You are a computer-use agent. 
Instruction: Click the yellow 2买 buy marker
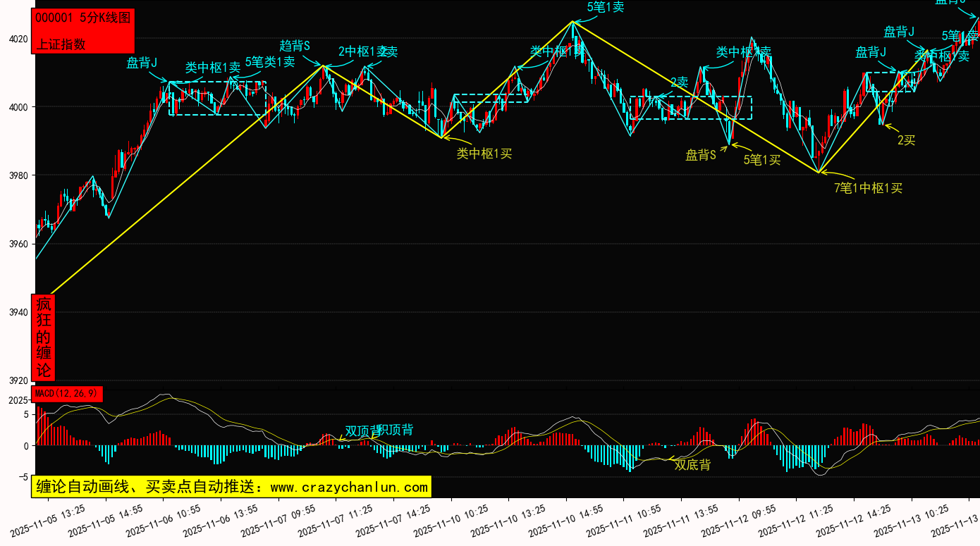(906, 140)
